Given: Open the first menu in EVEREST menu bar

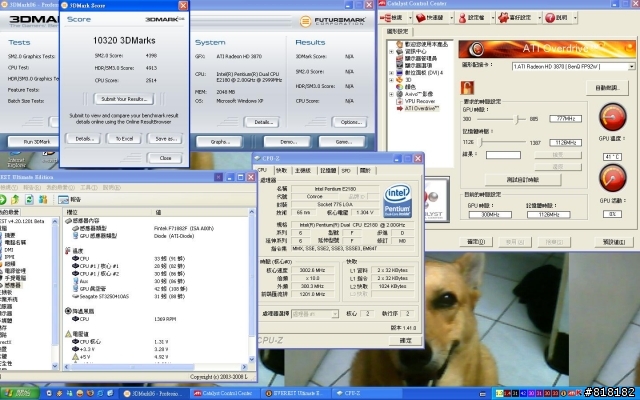Looking at the screenshot, I should [8, 187].
